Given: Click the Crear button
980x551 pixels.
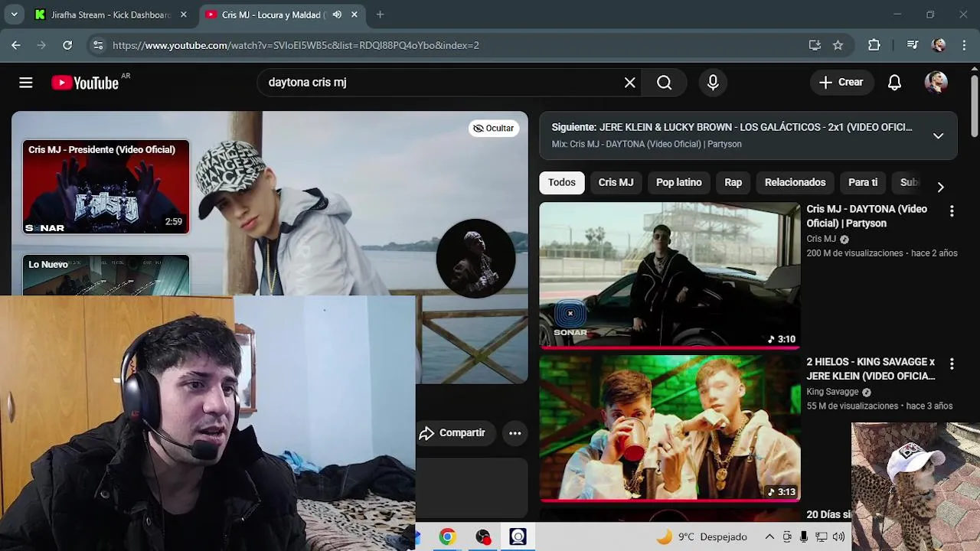Looking at the screenshot, I should (841, 83).
